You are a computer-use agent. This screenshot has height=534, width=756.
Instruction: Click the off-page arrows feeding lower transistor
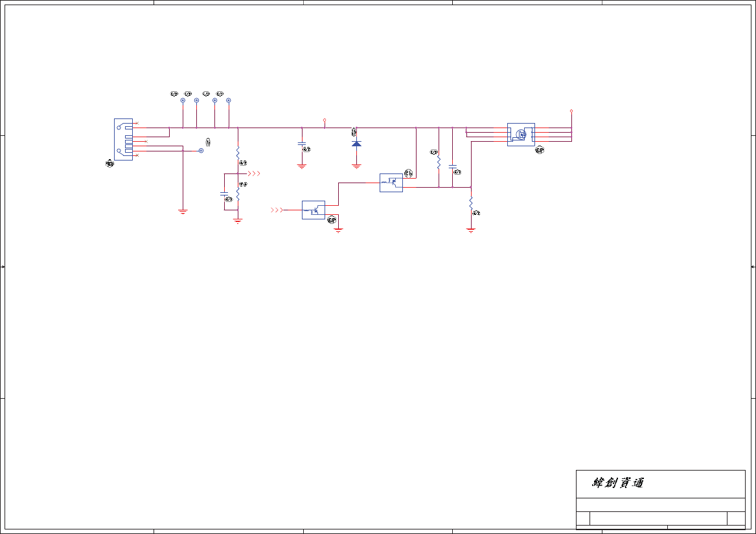point(277,210)
